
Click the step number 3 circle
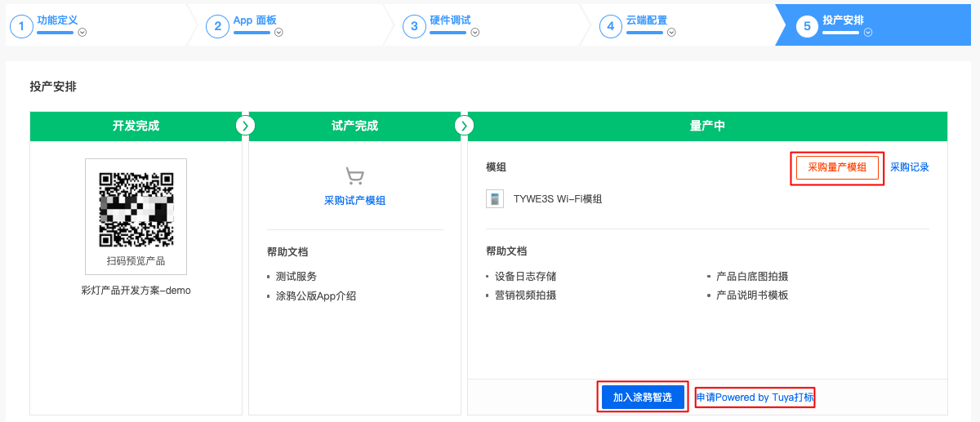[414, 26]
